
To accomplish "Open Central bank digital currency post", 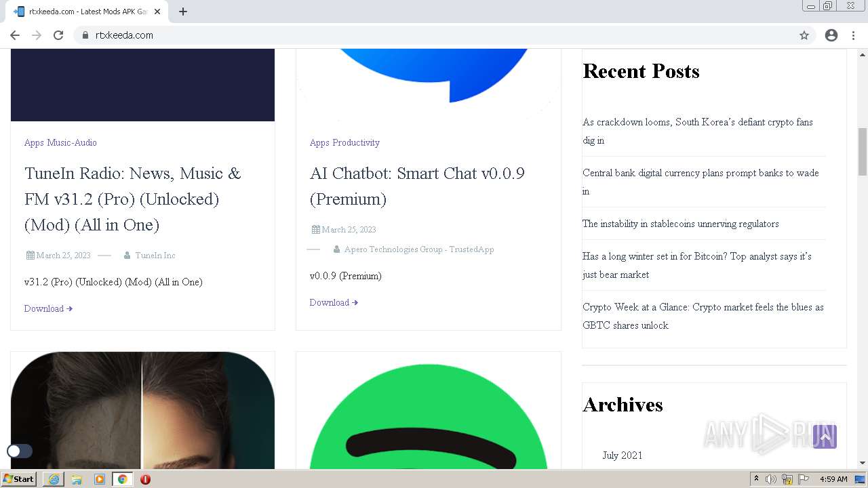I will pos(701,182).
